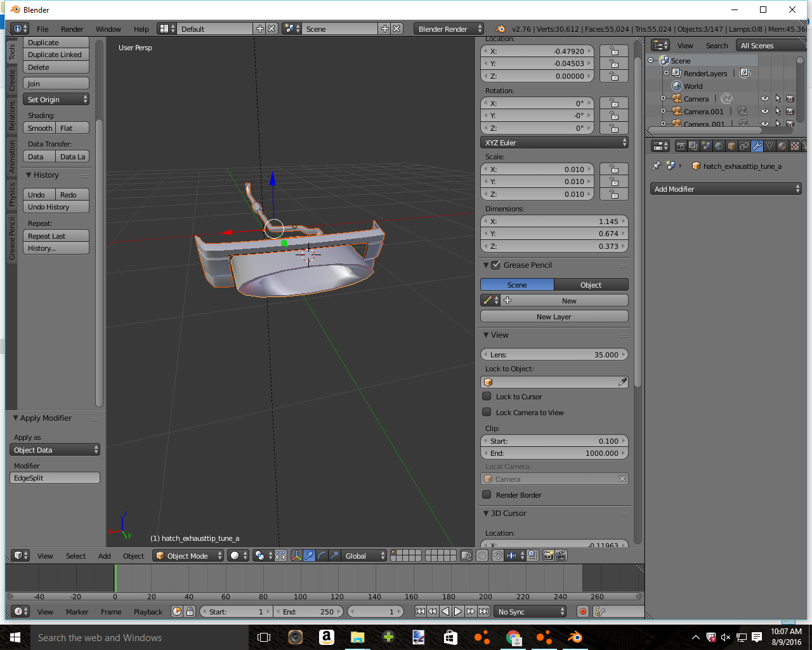Click the OpenGL render image camera icon

pos(549,555)
